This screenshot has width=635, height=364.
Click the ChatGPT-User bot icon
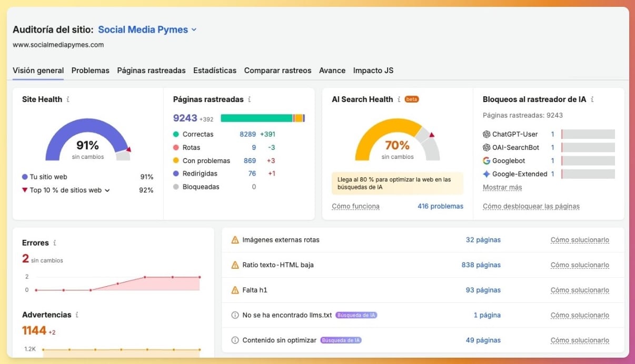(x=487, y=134)
